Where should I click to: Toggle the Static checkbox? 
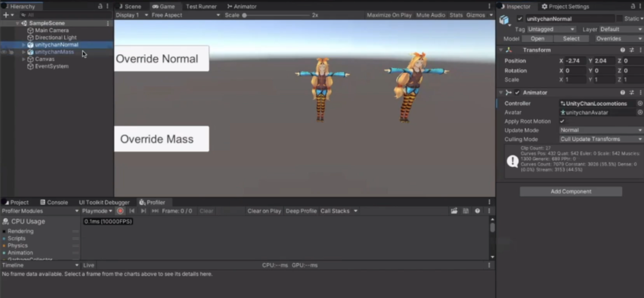pyautogui.click(x=619, y=19)
